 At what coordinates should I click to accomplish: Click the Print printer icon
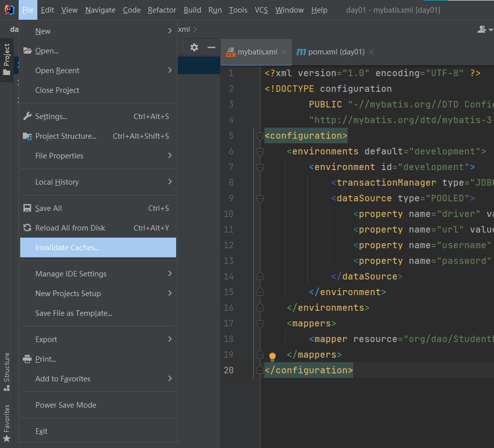[x=27, y=359]
